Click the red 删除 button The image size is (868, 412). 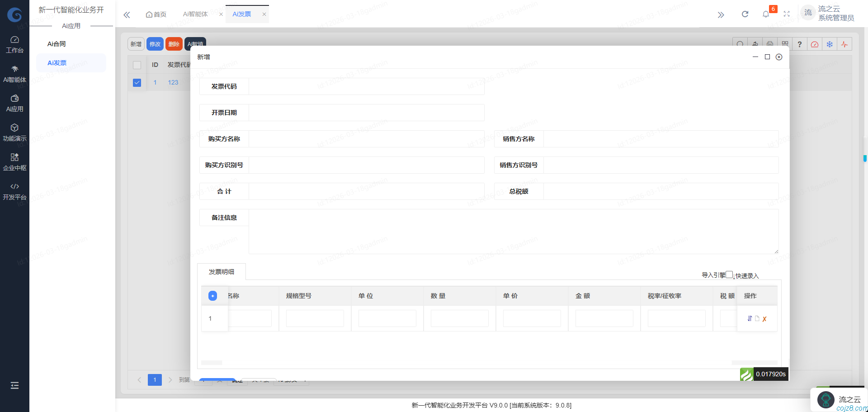(174, 44)
